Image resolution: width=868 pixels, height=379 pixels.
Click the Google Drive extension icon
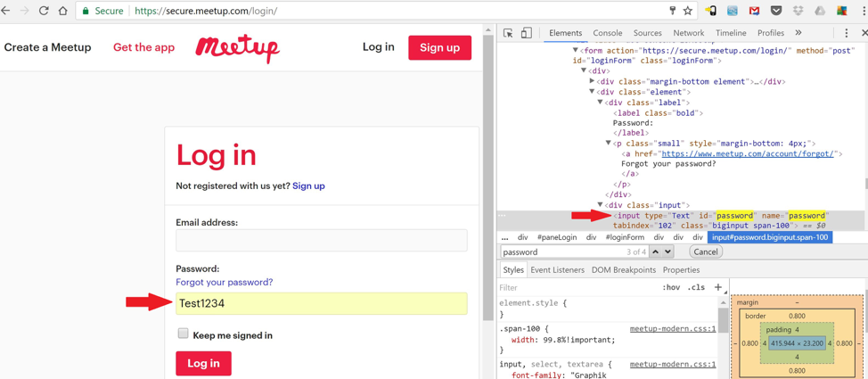[x=820, y=11]
